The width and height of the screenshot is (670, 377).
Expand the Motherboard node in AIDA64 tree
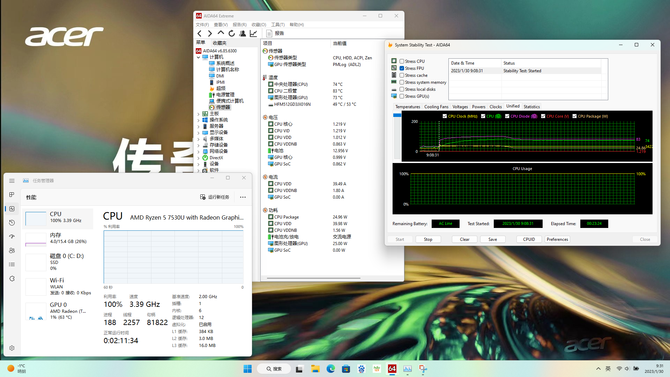click(x=199, y=114)
